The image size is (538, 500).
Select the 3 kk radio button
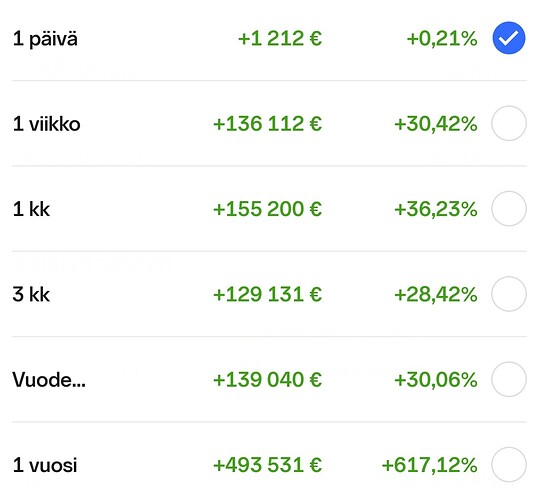pyautogui.click(x=509, y=294)
